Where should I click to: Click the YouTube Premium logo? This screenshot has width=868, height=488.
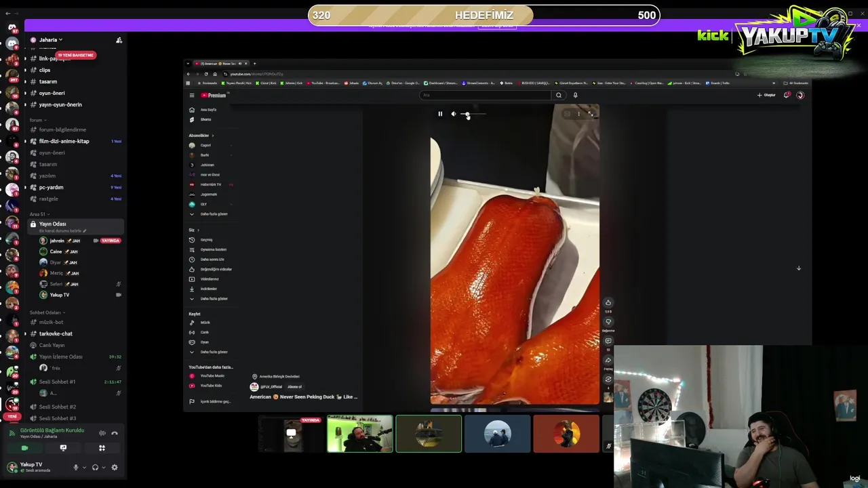click(x=214, y=96)
